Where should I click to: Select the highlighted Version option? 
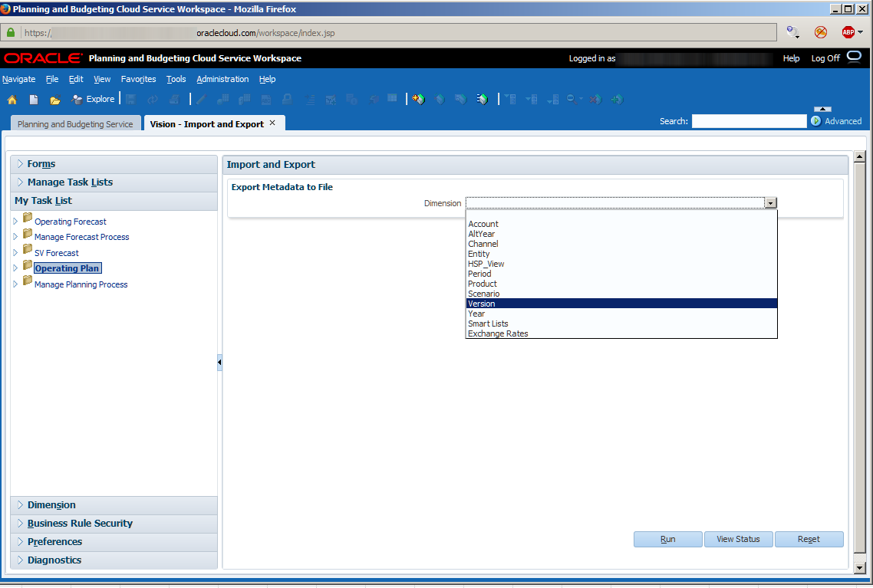(621, 304)
